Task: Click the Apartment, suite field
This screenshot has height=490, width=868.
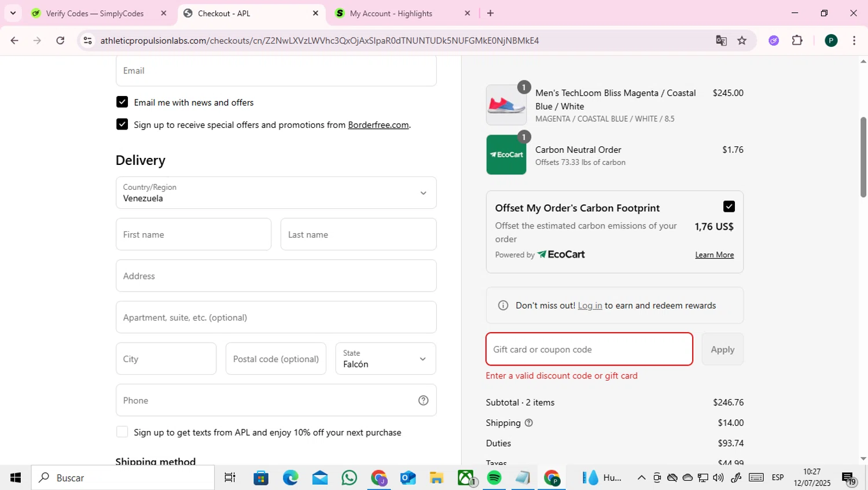Action: (276, 317)
